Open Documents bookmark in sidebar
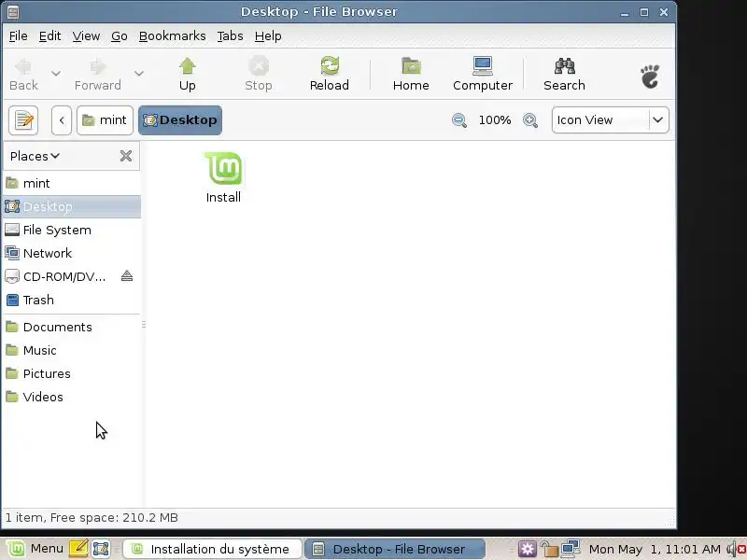This screenshot has width=747, height=560. click(x=72, y=328)
